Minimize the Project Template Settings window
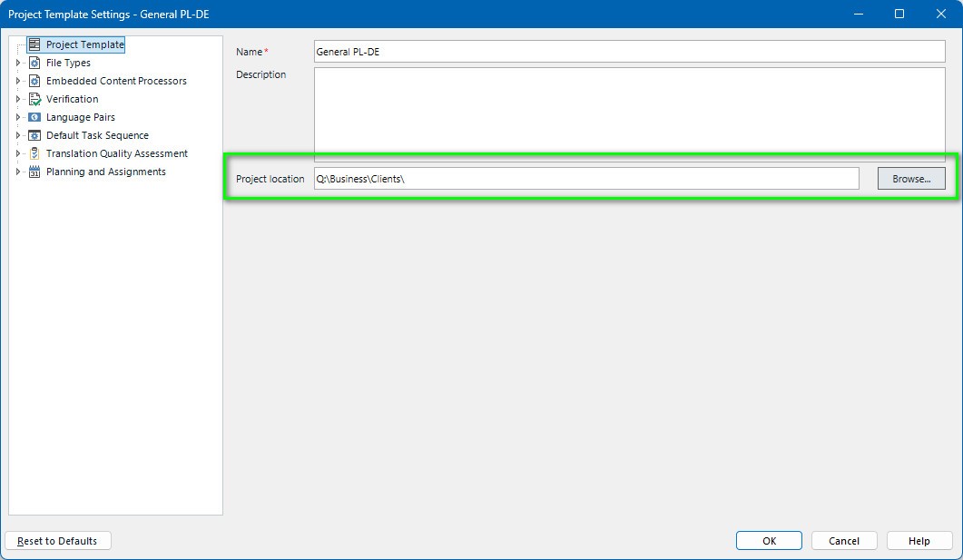Image resolution: width=963 pixels, height=560 pixels. [859, 14]
